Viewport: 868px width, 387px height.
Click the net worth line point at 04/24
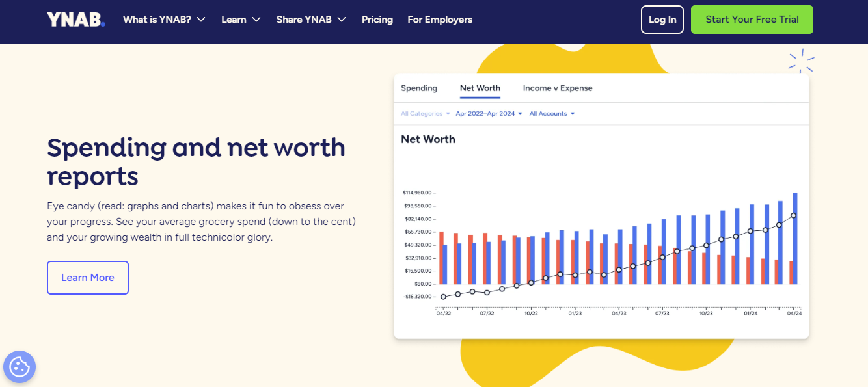[794, 215]
